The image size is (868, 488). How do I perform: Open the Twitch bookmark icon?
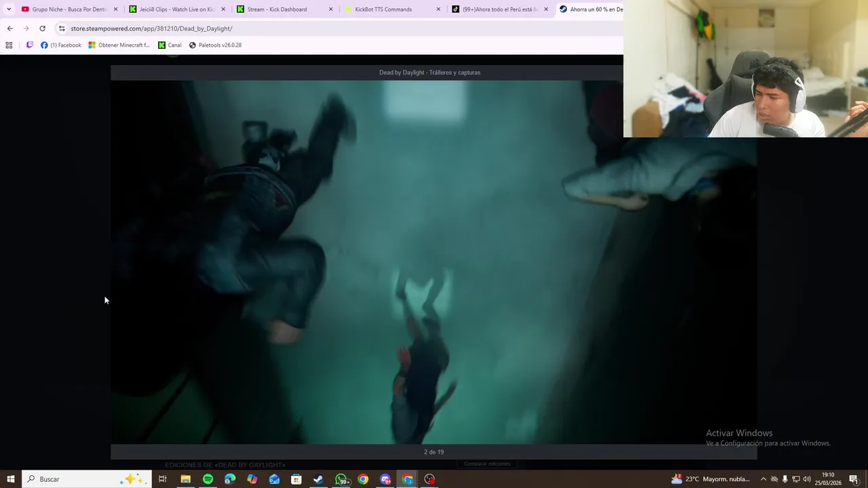pos(29,45)
